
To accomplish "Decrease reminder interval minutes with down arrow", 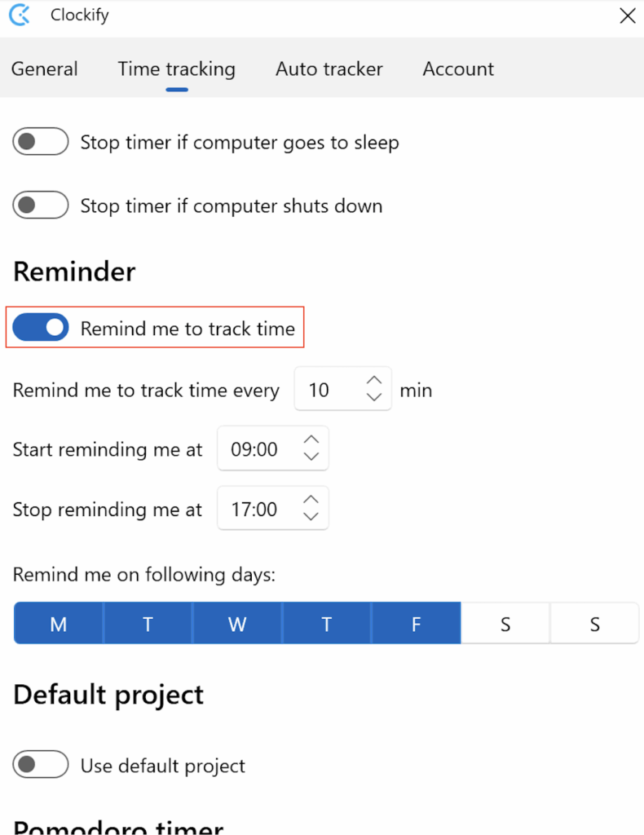I will [x=374, y=397].
